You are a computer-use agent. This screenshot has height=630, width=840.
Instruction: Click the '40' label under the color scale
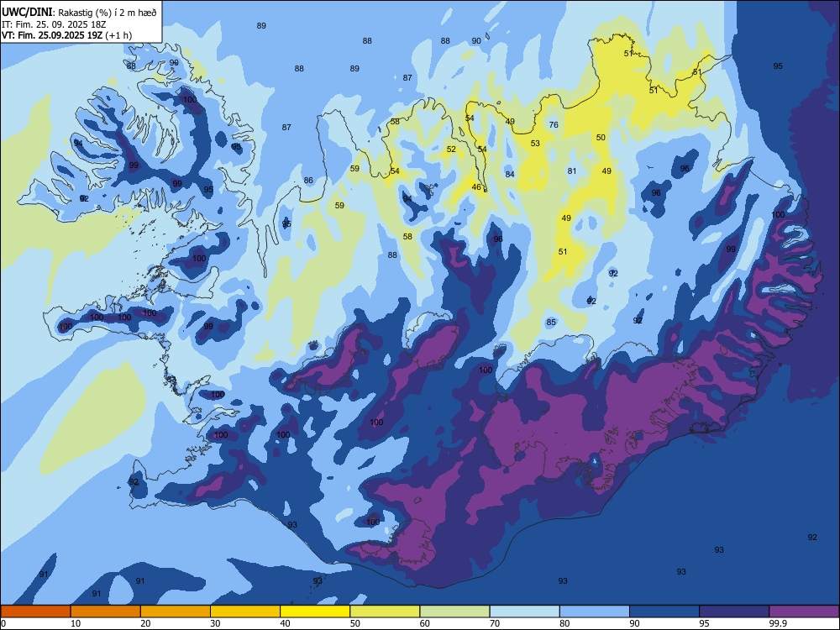(285, 623)
